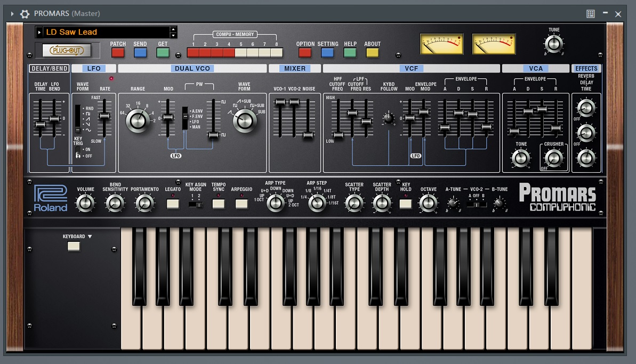Image resolution: width=636 pixels, height=364 pixels.
Task: Open the detached window grid icon
Action: 591,14
